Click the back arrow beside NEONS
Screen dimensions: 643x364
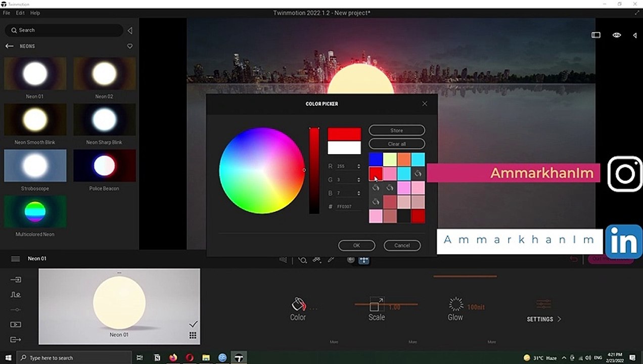(x=9, y=46)
